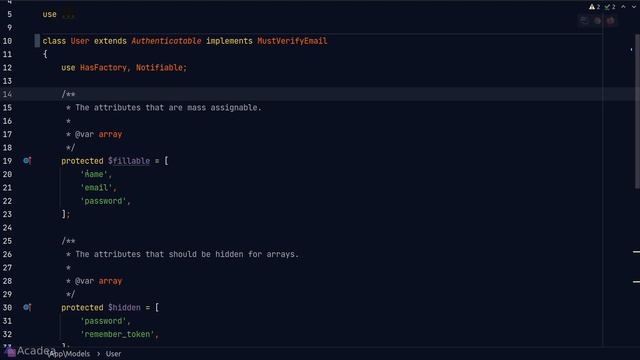Click gutter override icon beside $hidden line
640x360 pixels.
click(x=27, y=307)
